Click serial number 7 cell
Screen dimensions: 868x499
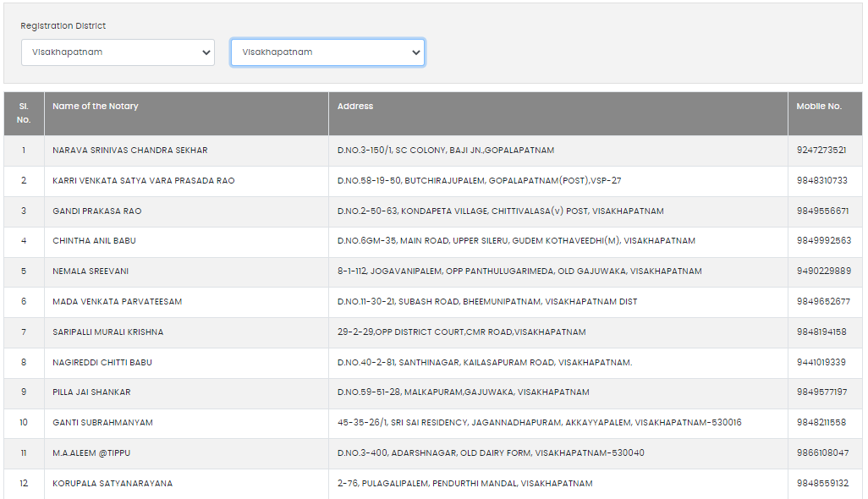tap(24, 332)
